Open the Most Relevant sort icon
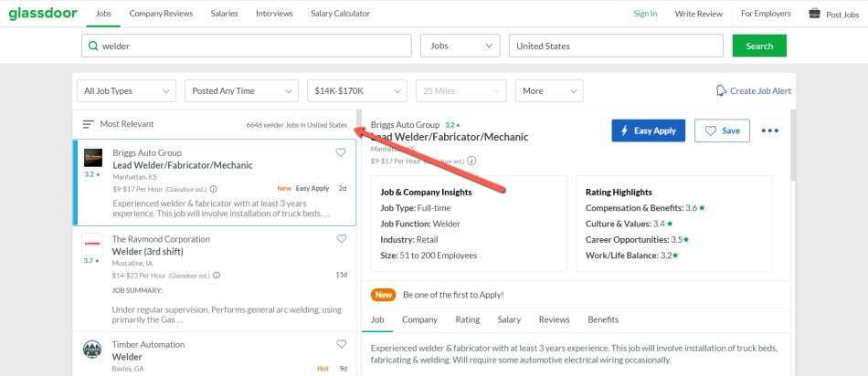This screenshot has width=868, height=376. pos(88,124)
